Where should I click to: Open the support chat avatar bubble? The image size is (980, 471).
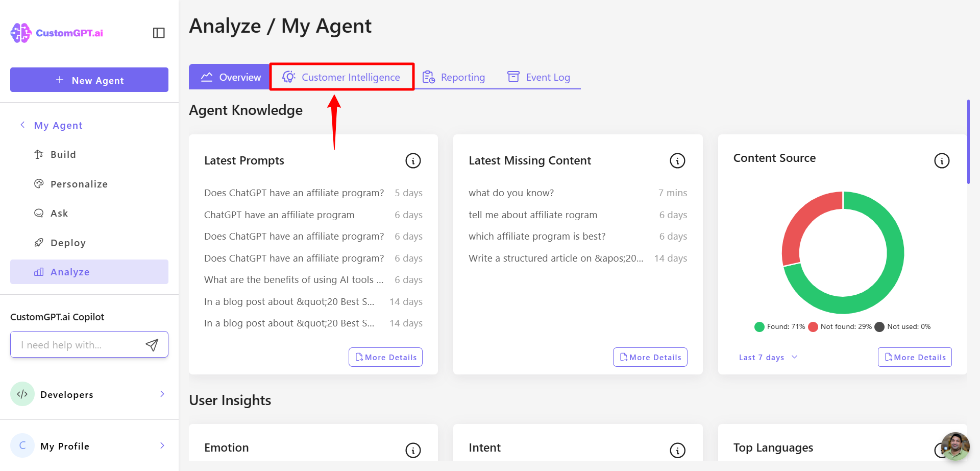coord(955,446)
